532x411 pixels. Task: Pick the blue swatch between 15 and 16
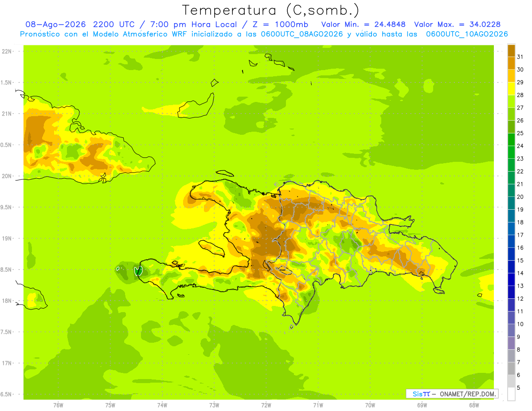point(511,254)
